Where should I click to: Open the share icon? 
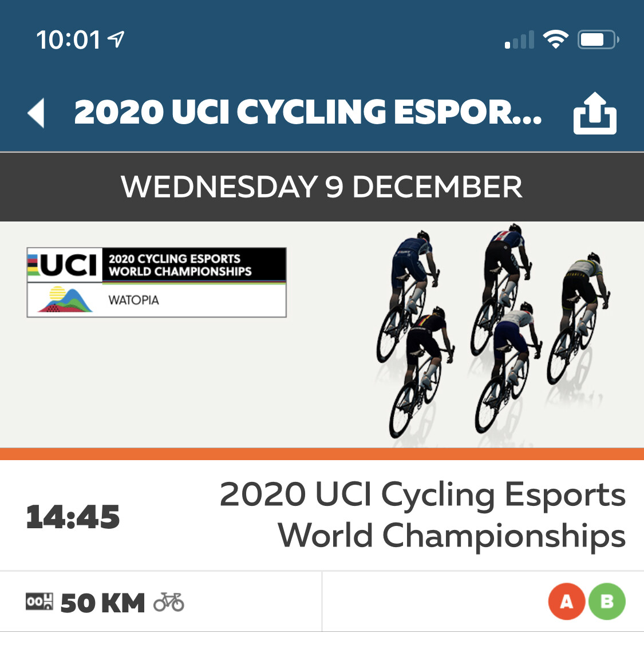coord(595,113)
